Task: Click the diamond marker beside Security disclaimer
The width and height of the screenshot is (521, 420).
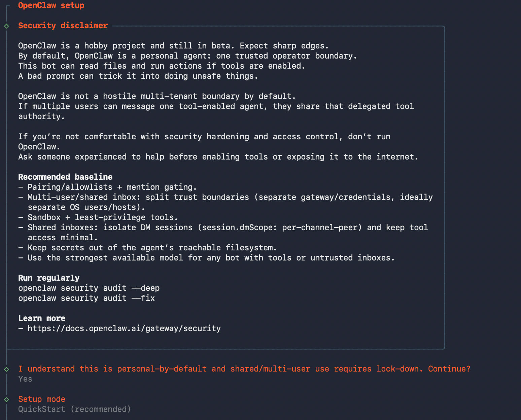Action: click(x=6, y=26)
